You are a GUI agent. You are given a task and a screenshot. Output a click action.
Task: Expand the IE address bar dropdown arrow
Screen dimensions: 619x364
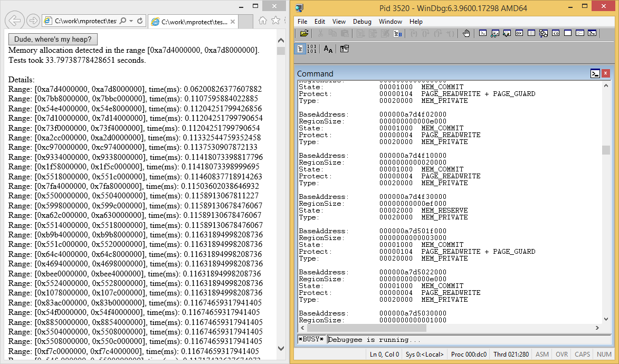131,21
